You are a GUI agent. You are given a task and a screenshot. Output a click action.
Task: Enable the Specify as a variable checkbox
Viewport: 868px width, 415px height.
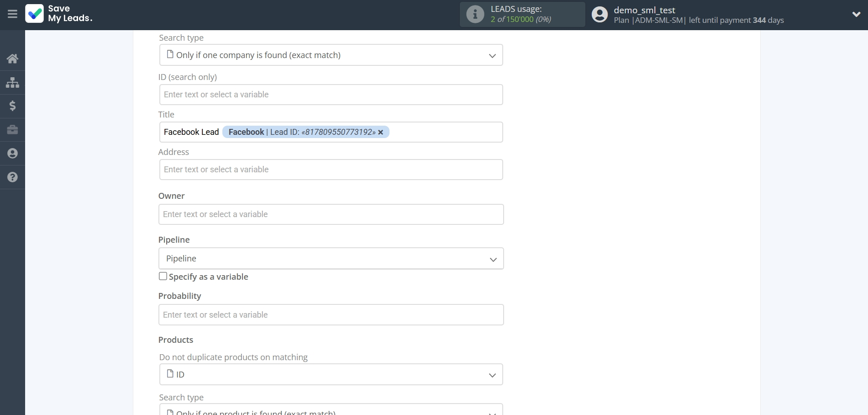pyautogui.click(x=163, y=276)
